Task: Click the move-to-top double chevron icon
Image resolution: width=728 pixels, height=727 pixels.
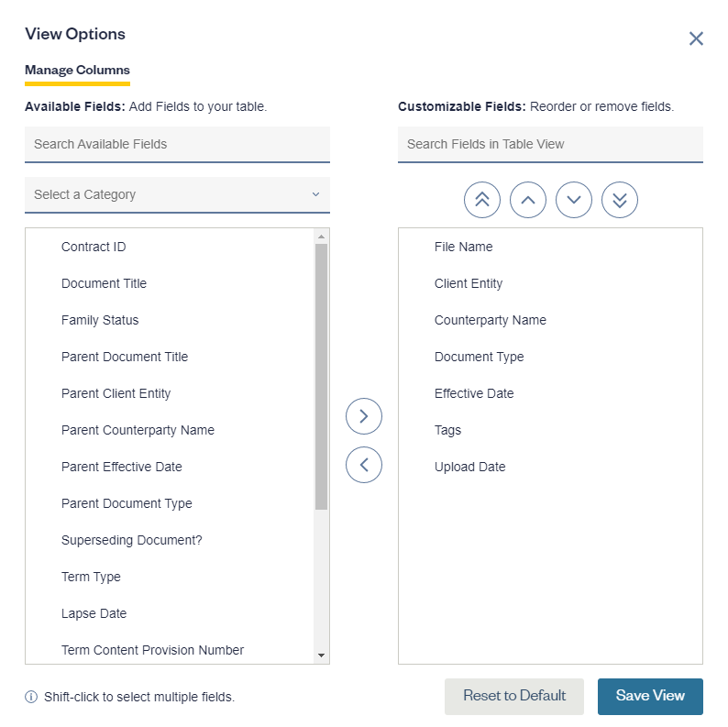Action: pyautogui.click(x=482, y=200)
